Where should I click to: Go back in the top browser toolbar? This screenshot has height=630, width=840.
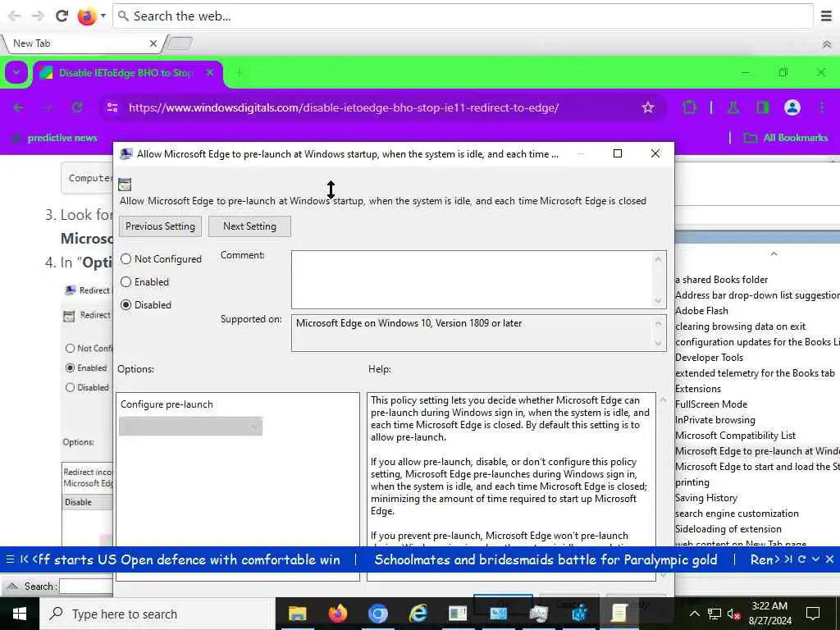point(15,16)
